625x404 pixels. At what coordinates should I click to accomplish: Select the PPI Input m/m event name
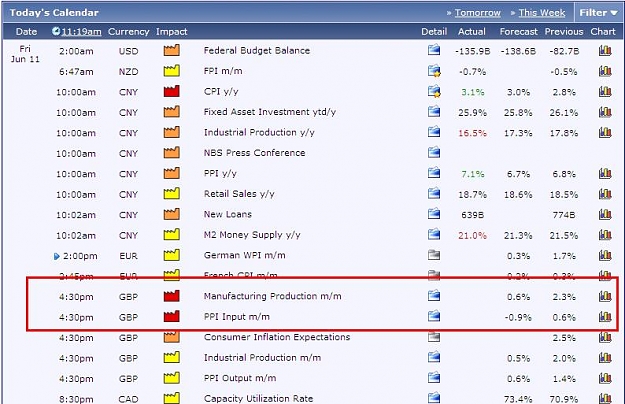coord(237,317)
